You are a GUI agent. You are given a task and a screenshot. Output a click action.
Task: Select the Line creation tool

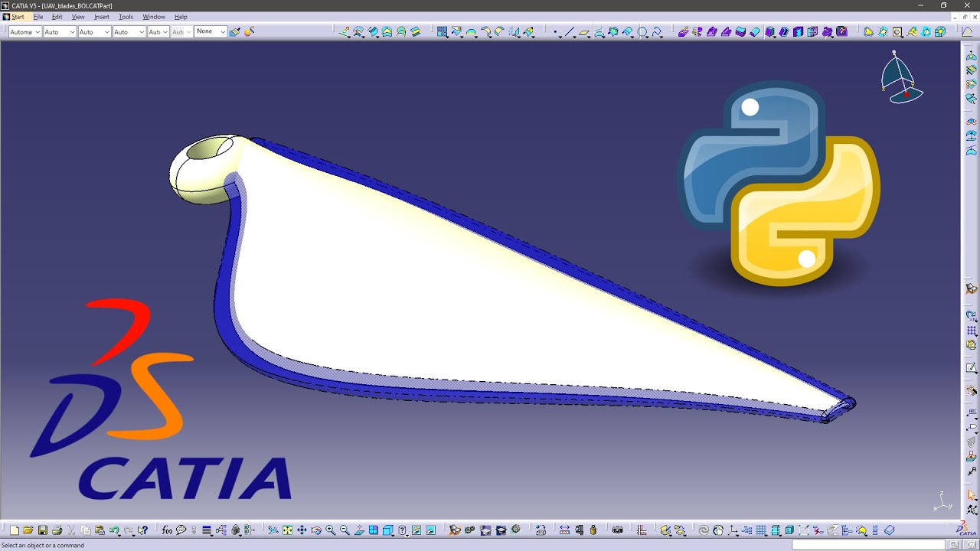tap(570, 32)
